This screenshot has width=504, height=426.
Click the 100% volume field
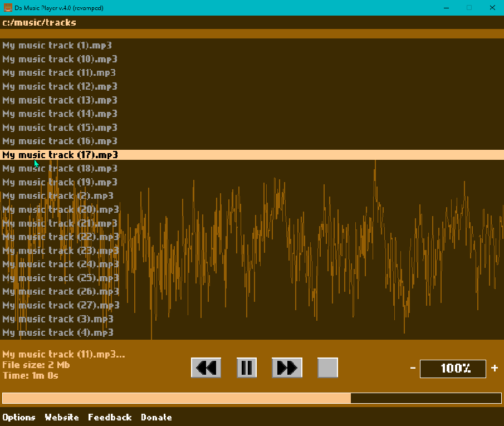click(x=453, y=368)
